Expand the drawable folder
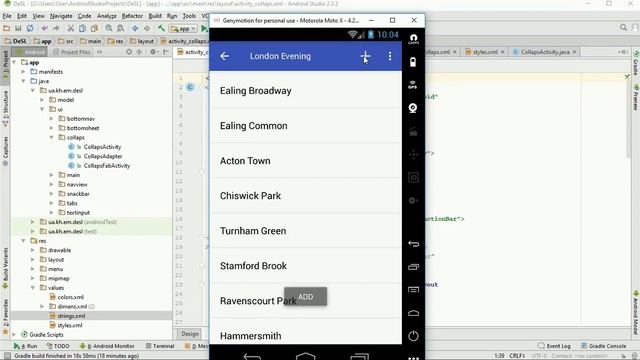This screenshot has height=360, width=640. click(33, 250)
